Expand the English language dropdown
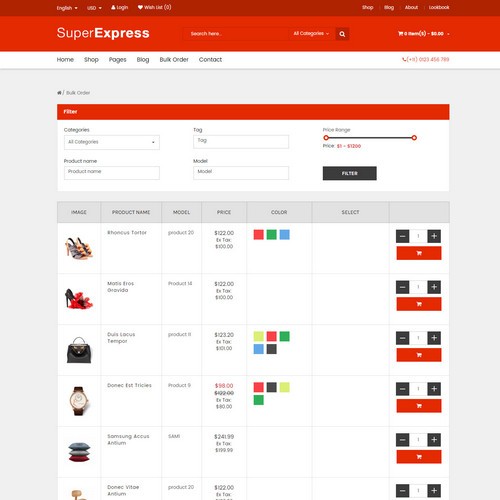Image resolution: width=500 pixels, height=500 pixels. 67,8
